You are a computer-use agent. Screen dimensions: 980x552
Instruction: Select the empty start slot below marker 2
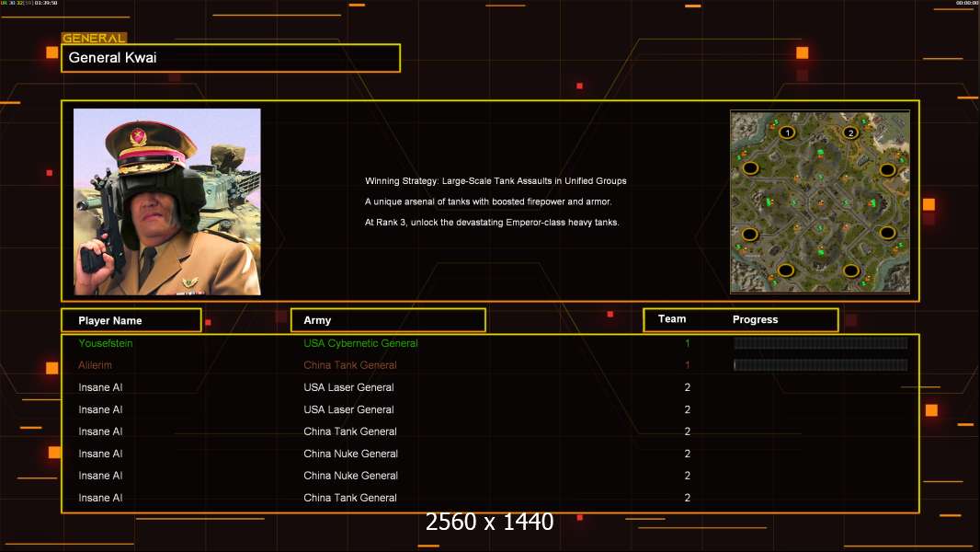coord(887,169)
